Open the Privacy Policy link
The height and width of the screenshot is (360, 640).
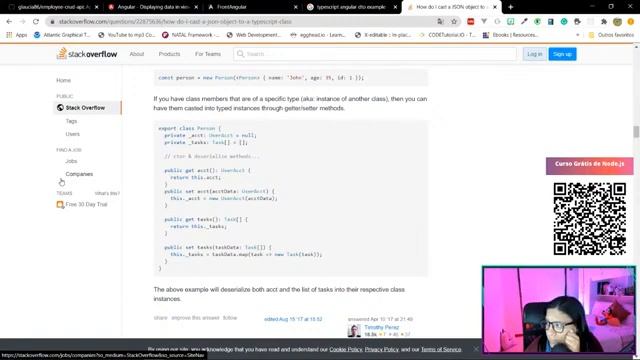point(382,349)
